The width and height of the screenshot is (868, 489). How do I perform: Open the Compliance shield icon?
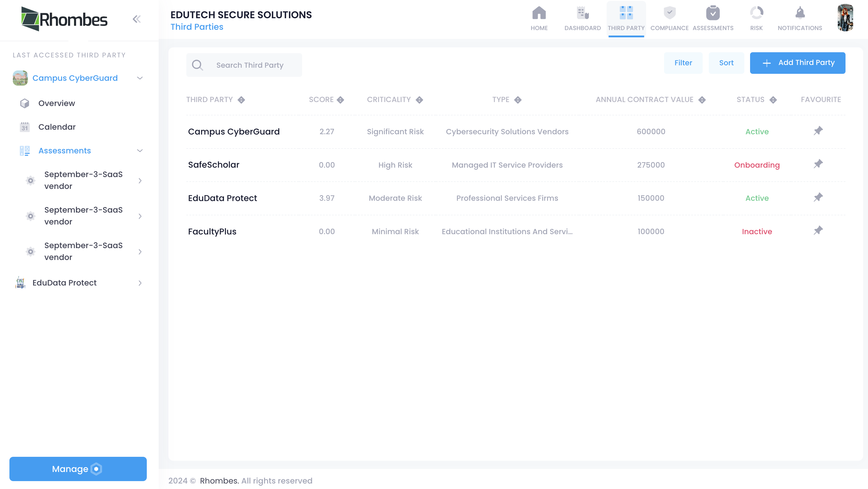click(669, 13)
